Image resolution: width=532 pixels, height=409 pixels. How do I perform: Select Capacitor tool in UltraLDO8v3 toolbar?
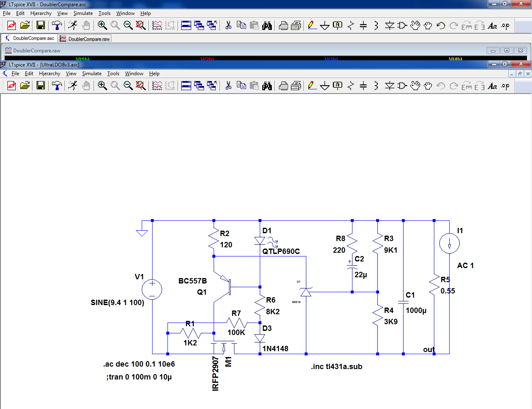363,86
